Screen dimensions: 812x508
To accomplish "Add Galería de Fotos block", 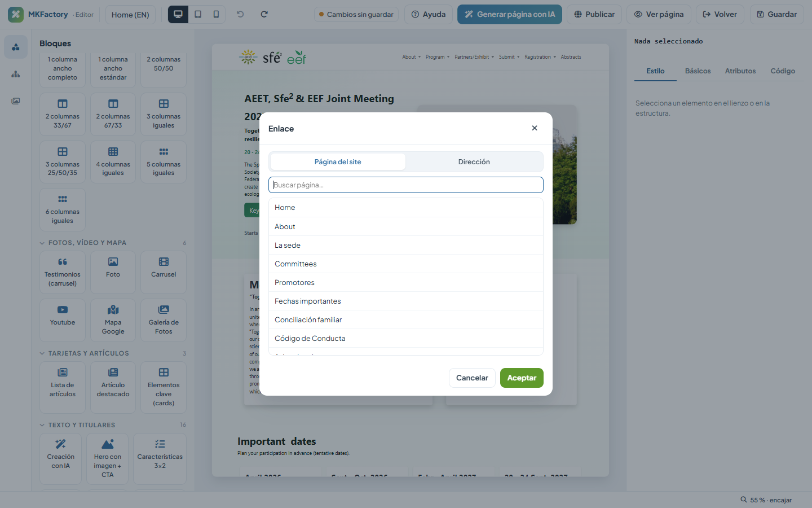I will (x=164, y=320).
